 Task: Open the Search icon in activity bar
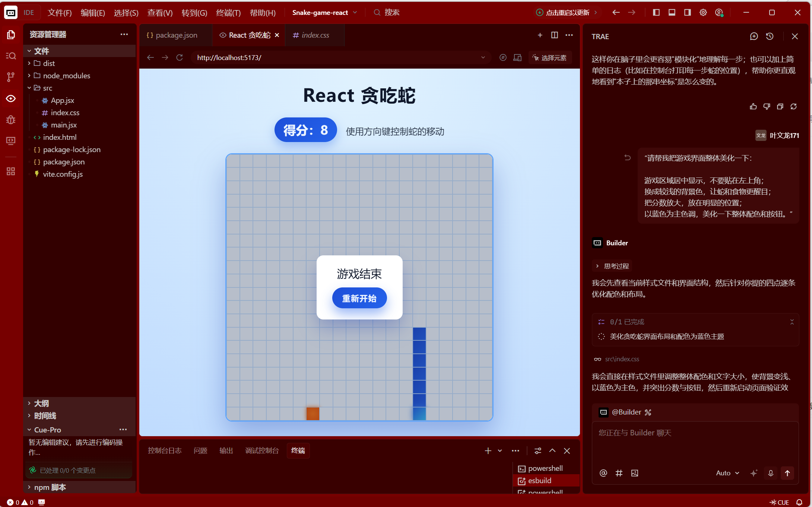click(x=11, y=56)
